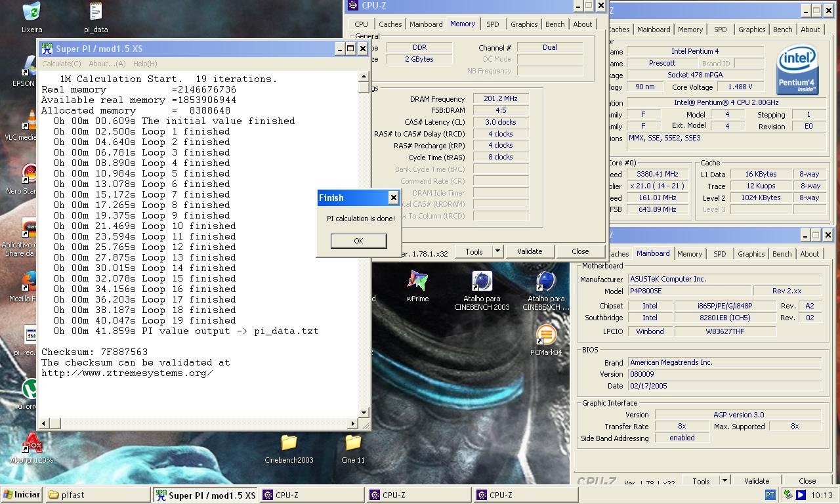The image size is (840, 504).
Task: Click the Intel Pentium 4 inside logo
Action: point(796,70)
